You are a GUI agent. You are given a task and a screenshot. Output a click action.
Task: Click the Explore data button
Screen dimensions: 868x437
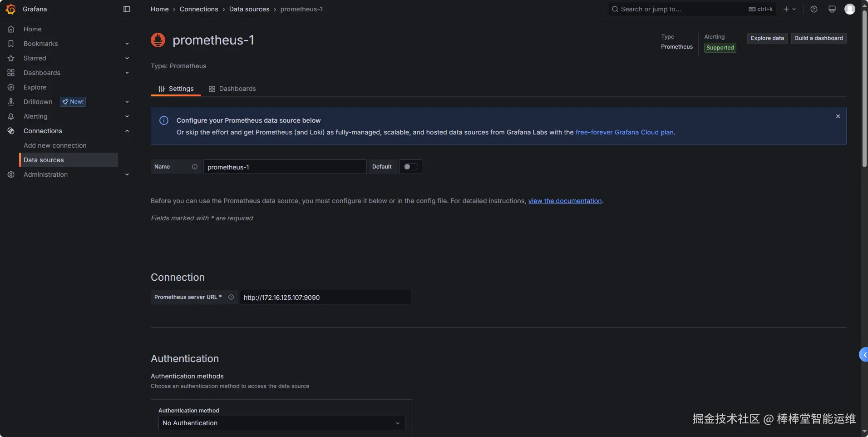pyautogui.click(x=767, y=38)
